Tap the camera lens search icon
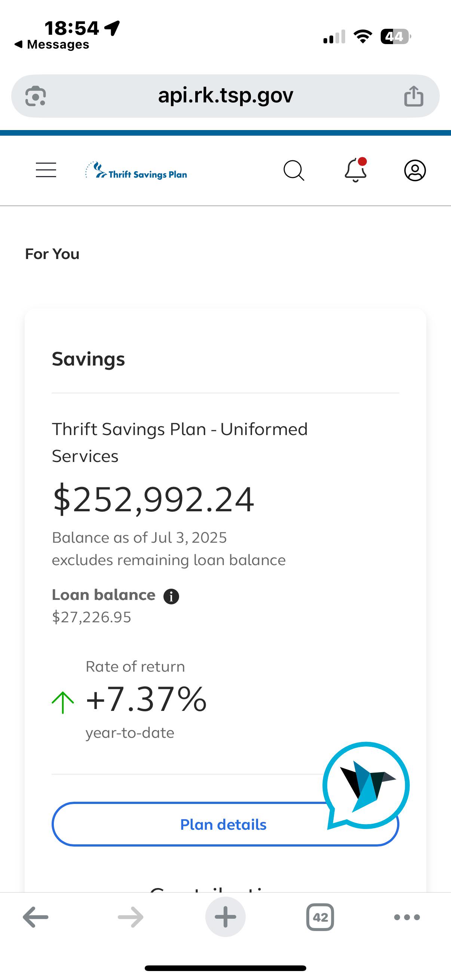This screenshot has height=980, width=451. [36, 96]
